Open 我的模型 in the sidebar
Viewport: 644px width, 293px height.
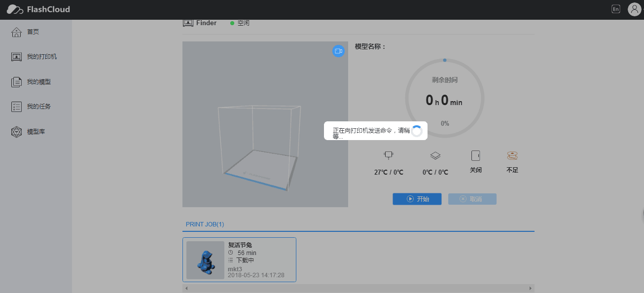coord(39,82)
